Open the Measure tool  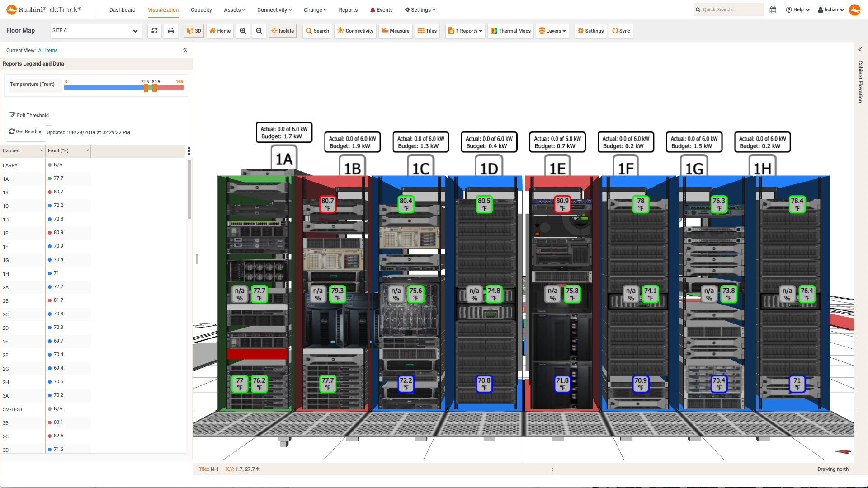click(395, 31)
